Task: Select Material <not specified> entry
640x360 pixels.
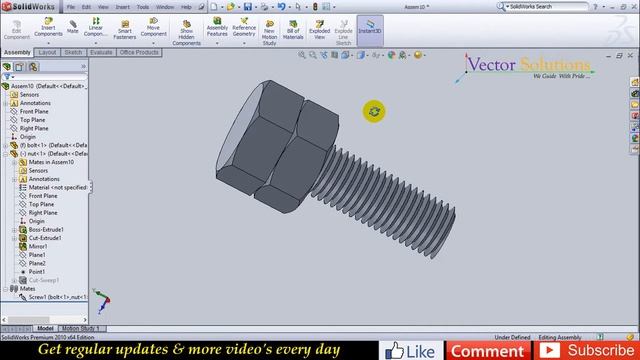Action: click(53, 187)
